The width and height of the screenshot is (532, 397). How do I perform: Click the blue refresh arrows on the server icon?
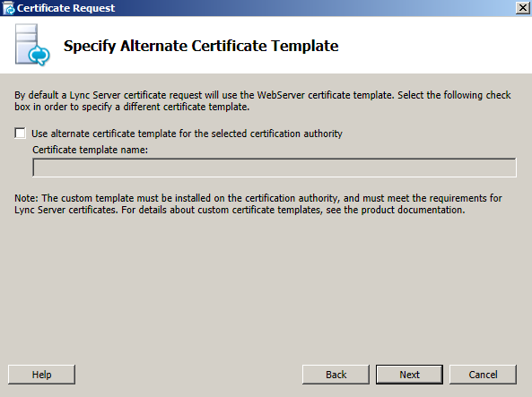point(39,56)
